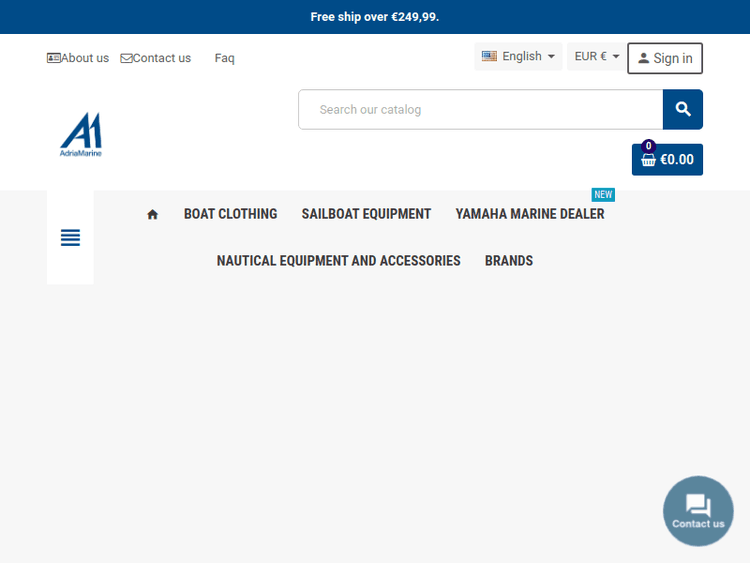The height and width of the screenshot is (563, 750).
Task: Click the AdriaMarine logo
Action: coord(80,135)
